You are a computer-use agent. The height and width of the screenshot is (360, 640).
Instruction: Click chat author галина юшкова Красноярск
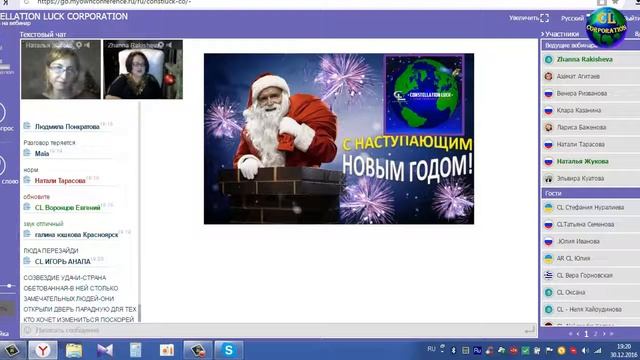click(x=76, y=235)
